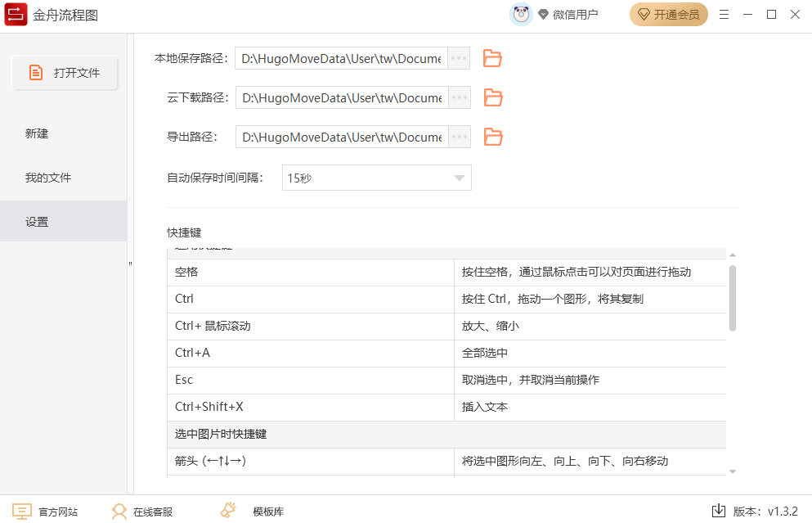Click the sidebar collapse splitter handle
Screen dimensions: 812x523
[131, 264]
